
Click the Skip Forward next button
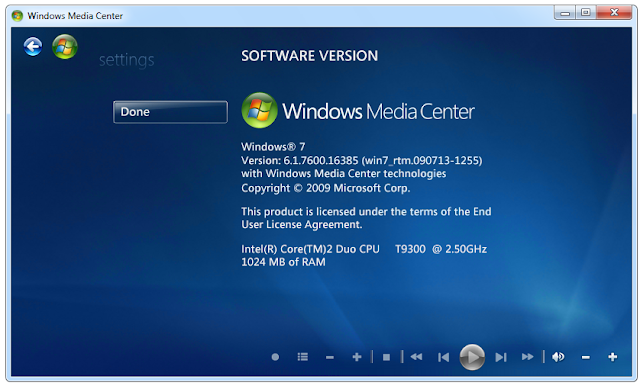(501, 358)
